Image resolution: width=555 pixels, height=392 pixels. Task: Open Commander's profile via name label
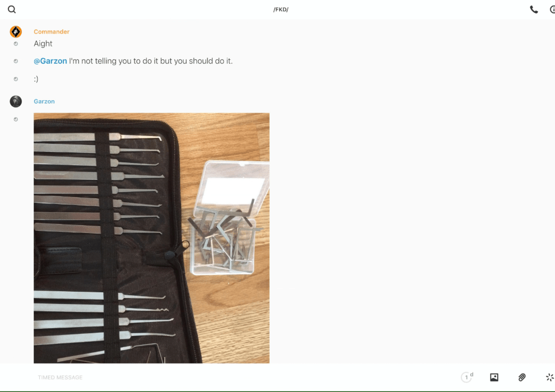tap(52, 32)
